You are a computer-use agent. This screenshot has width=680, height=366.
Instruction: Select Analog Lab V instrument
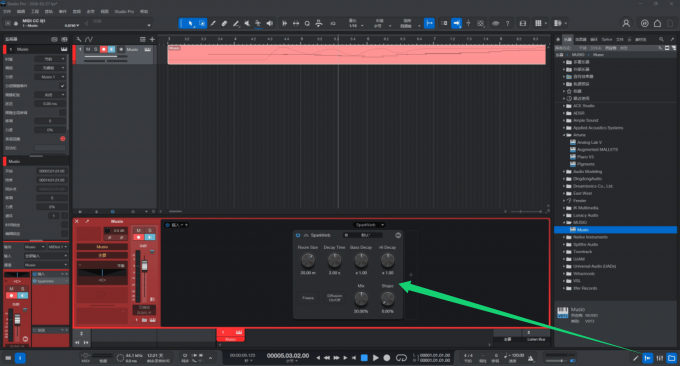pos(589,142)
